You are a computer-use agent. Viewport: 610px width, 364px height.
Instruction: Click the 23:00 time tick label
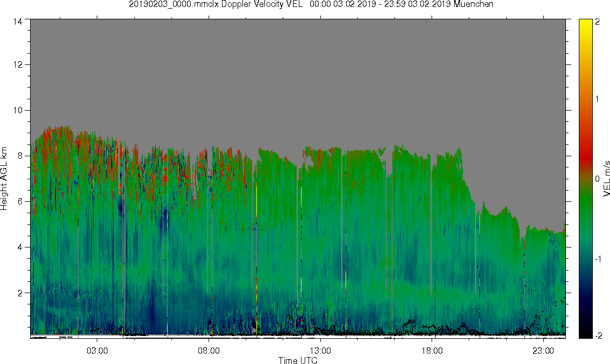pyautogui.click(x=543, y=351)
